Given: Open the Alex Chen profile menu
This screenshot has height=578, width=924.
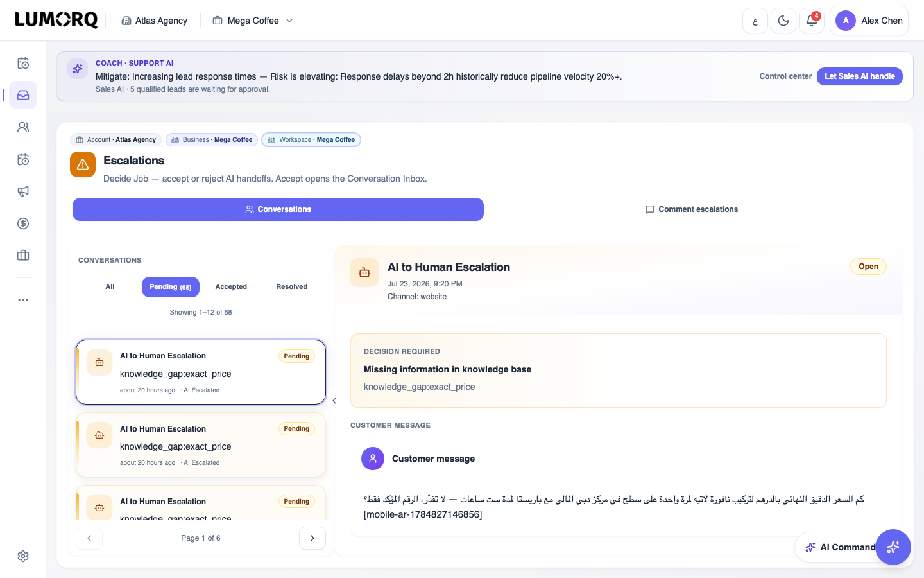Looking at the screenshot, I should pos(869,21).
